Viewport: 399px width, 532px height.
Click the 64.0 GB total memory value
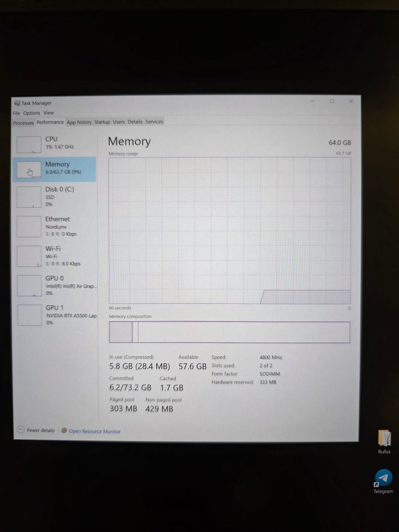[340, 143]
